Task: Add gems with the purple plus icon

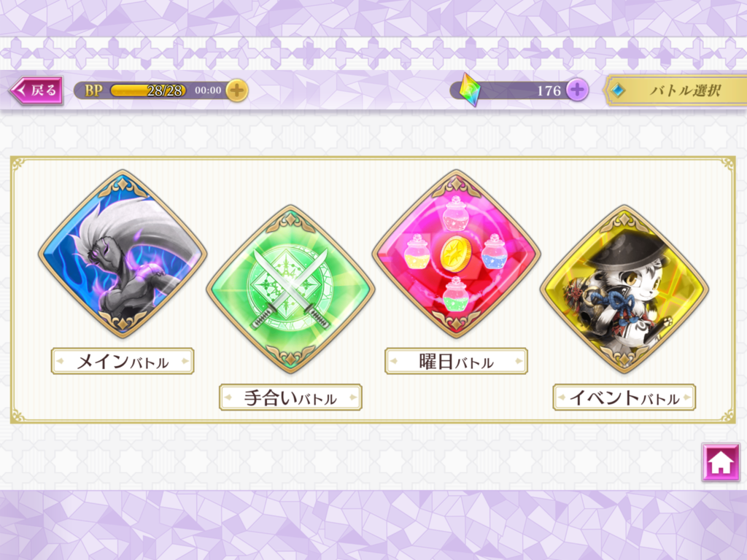Action: point(577,90)
